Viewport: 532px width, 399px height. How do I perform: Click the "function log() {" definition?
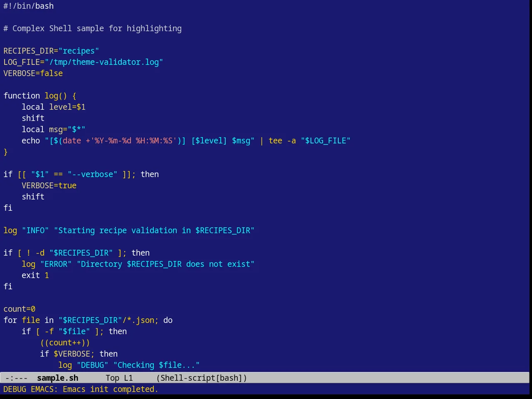pyautogui.click(x=40, y=96)
